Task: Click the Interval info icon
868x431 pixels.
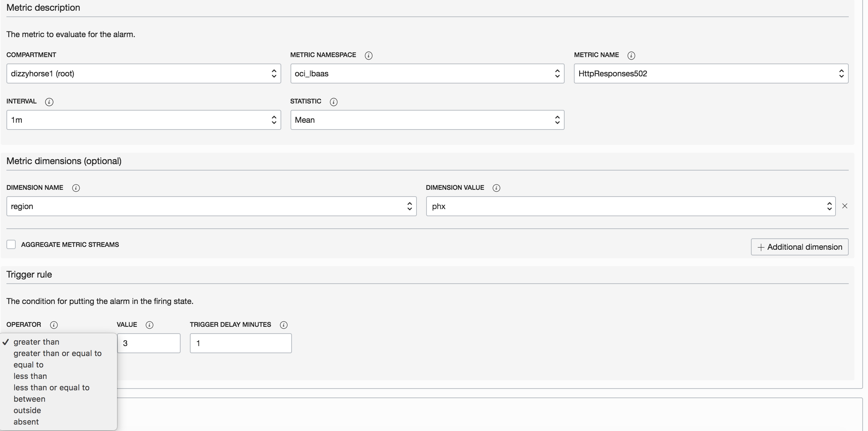Action: (49, 102)
